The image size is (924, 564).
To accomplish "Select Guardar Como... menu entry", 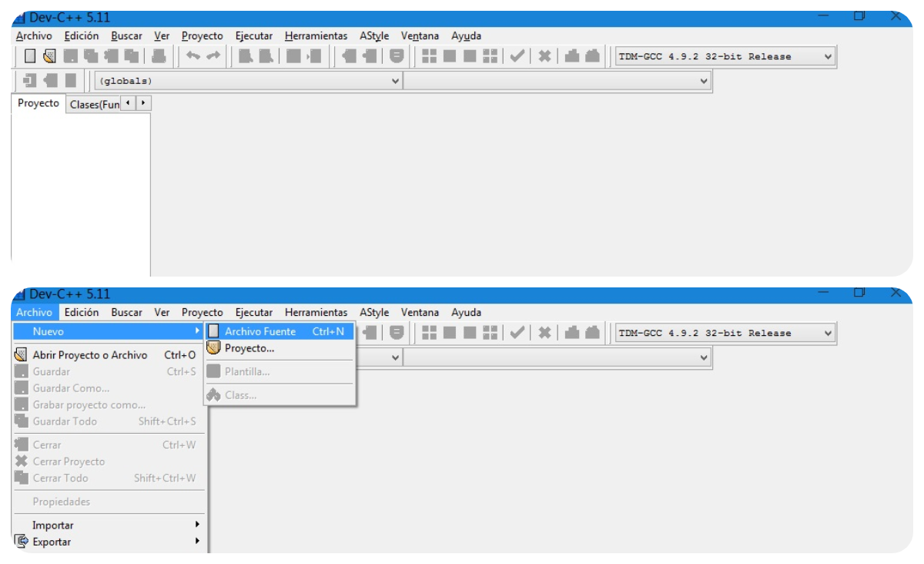I will pos(110,388).
